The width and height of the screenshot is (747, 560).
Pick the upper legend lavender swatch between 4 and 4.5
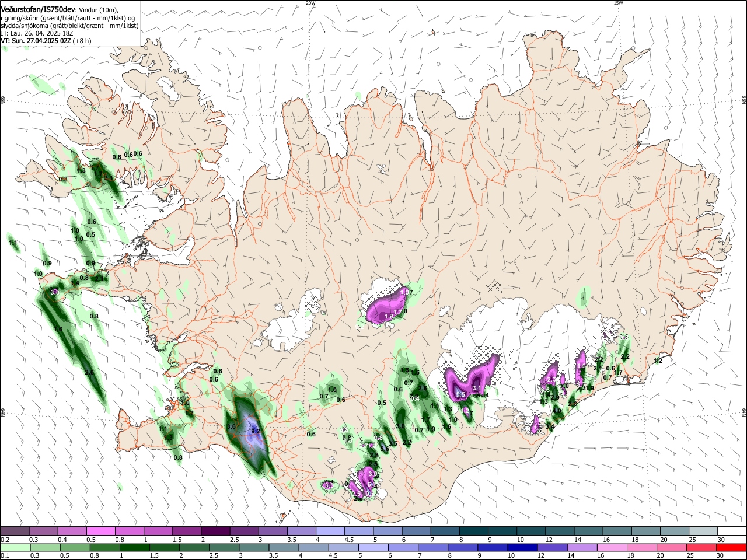tap(330, 531)
